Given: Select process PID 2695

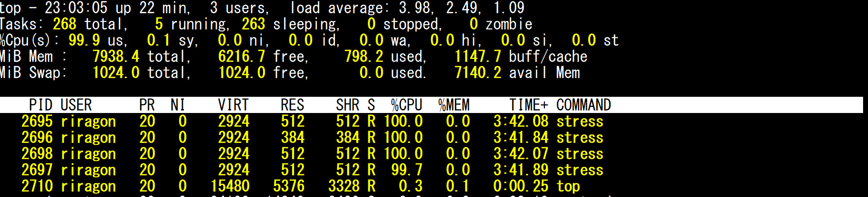Looking at the screenshot, I should coord(37,121).
